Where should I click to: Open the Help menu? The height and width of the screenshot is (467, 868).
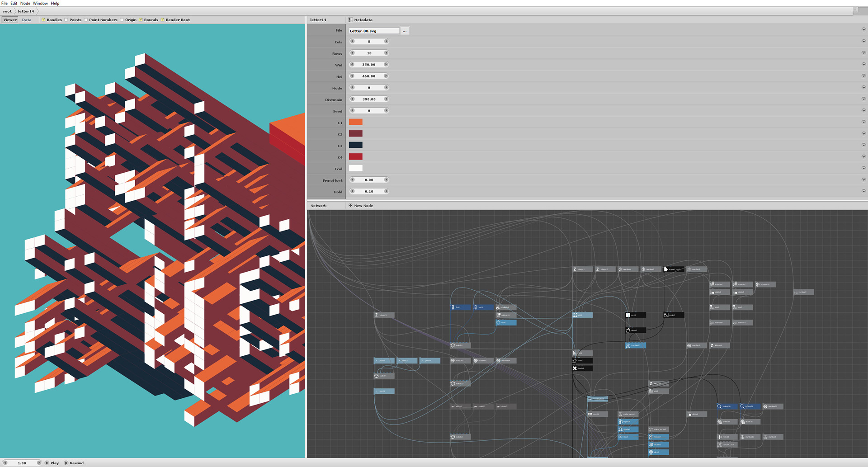click(x=55, y=3)
